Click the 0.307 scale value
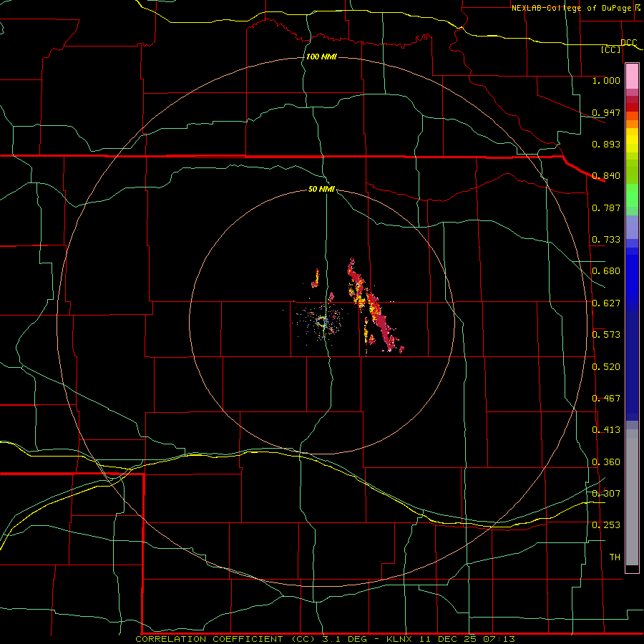 [x=606, y=494]
